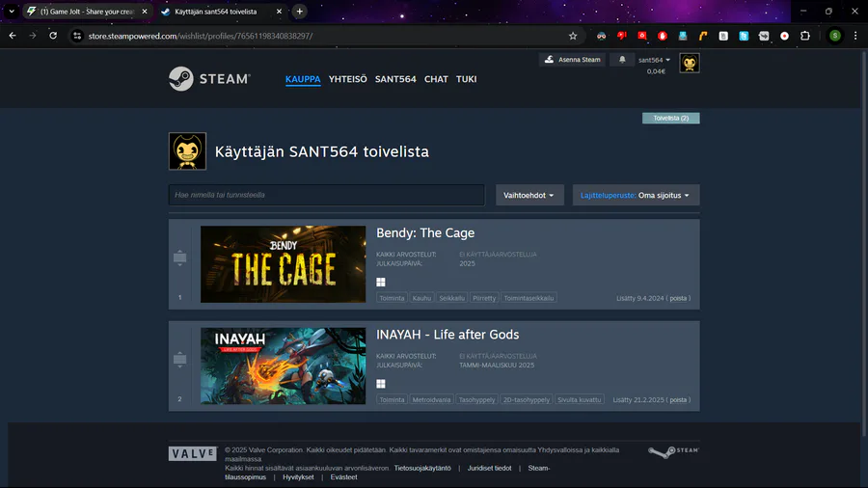Click INAYAH game thumbnail image
Screen dimensions: 868x488
[x=283, y=366]
